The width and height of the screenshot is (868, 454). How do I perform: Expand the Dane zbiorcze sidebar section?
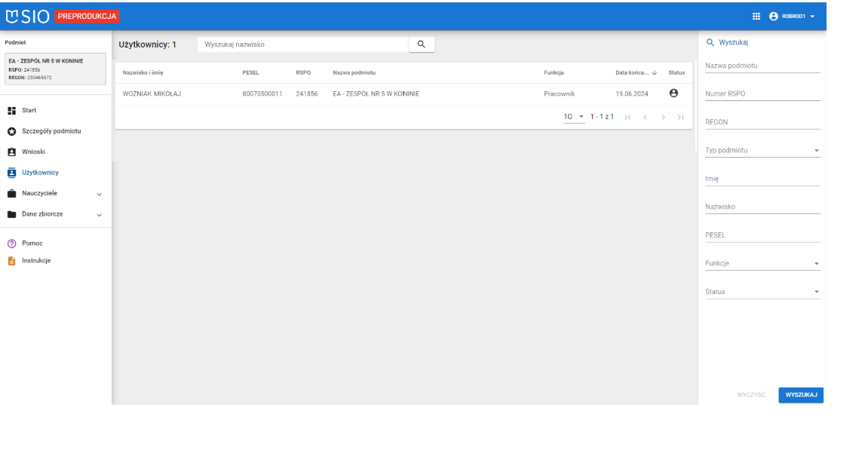pos(99,215)
